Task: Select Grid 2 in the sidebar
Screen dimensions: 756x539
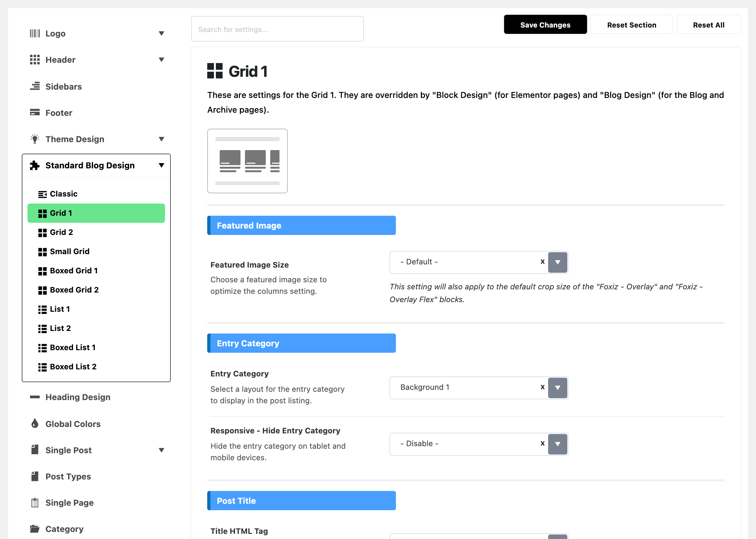Action: [x=96, y=232]
